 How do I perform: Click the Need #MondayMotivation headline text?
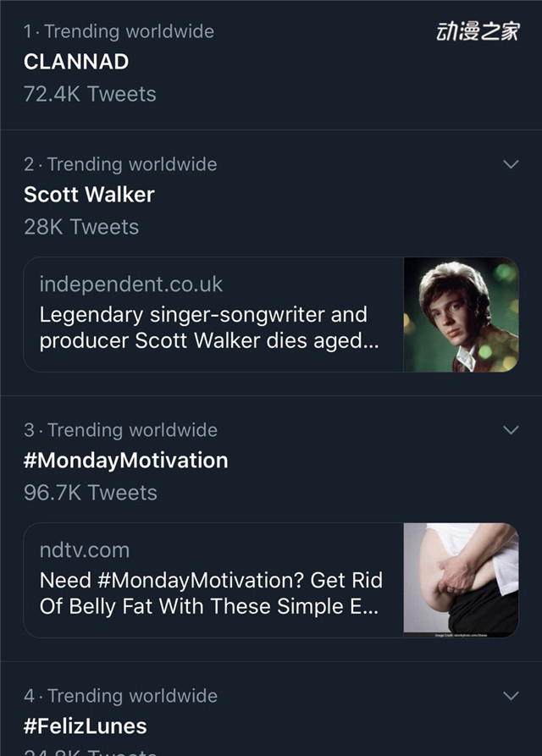tap(211, 593)
